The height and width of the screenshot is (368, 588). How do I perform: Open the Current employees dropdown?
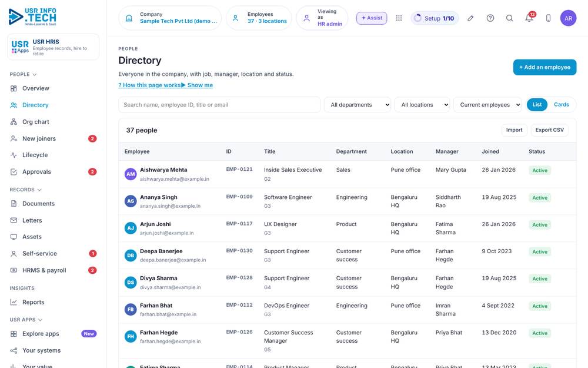click(487, 105)
